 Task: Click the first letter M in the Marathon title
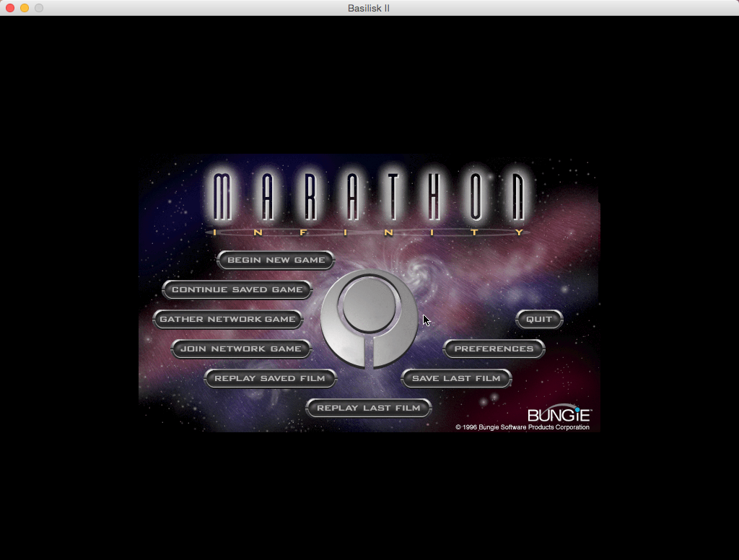click(x=223, y=197)
